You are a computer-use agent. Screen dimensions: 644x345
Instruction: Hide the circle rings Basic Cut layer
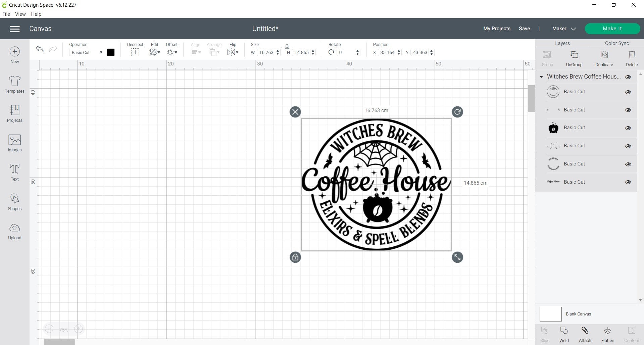[x=628, y=92]
